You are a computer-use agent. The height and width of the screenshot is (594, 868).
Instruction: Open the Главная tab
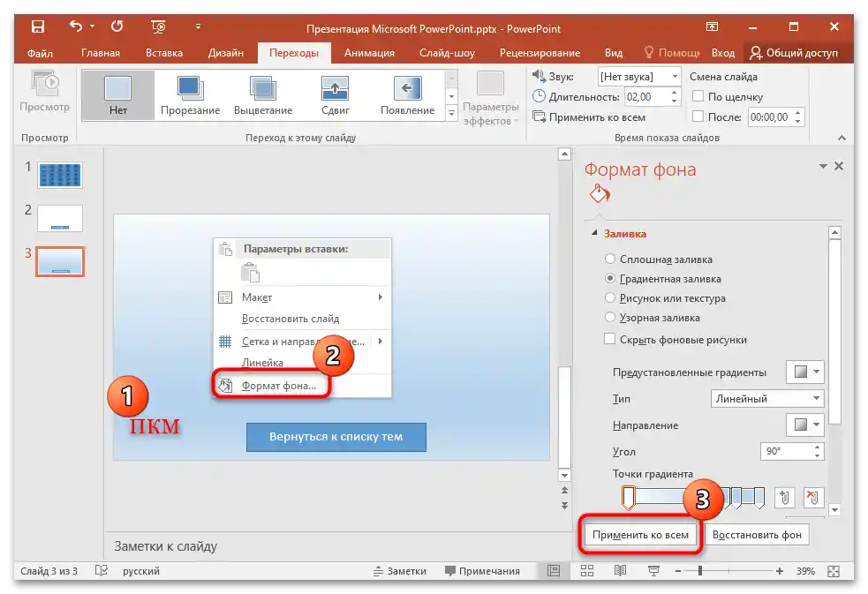tap(100, 53)
